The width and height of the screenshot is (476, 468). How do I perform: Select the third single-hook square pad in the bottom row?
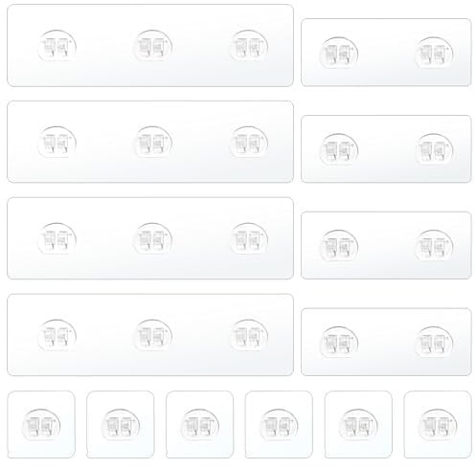pyautogui.click(x=200, y=425)
